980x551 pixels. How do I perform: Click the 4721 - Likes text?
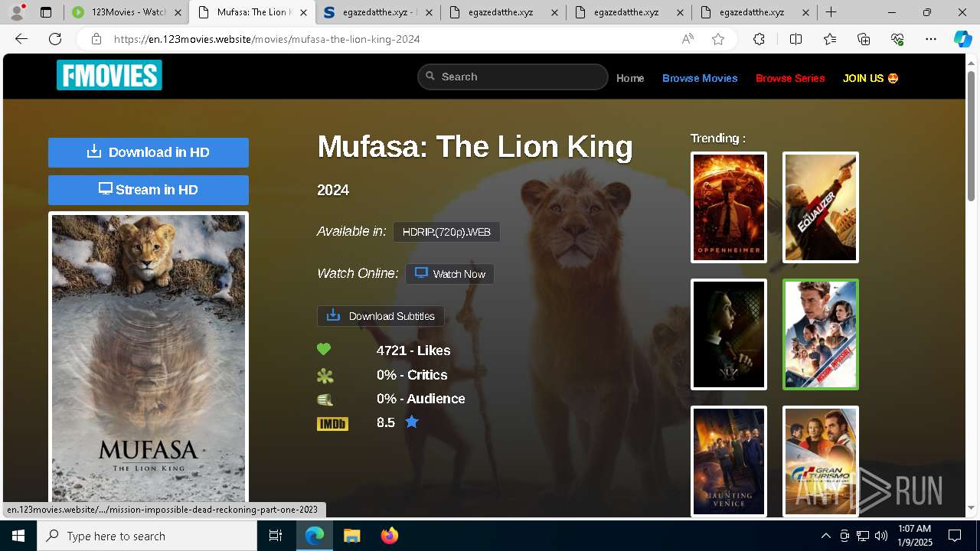[x=413, y=350]
